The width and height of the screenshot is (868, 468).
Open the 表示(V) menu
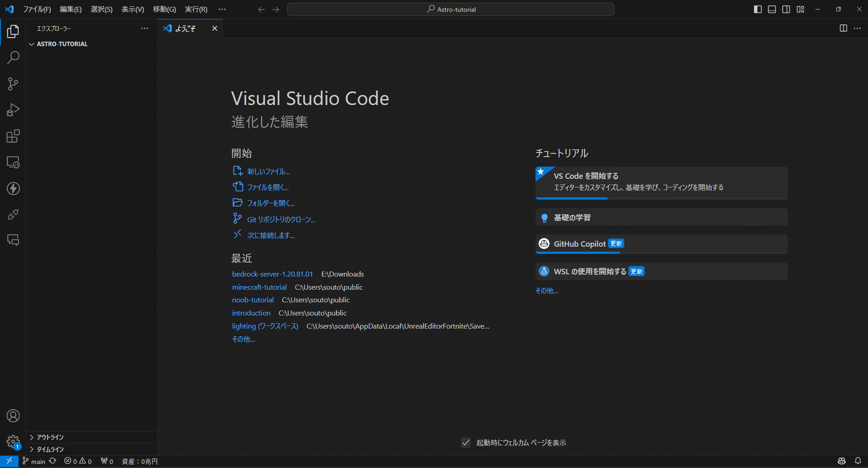point(133,10)
